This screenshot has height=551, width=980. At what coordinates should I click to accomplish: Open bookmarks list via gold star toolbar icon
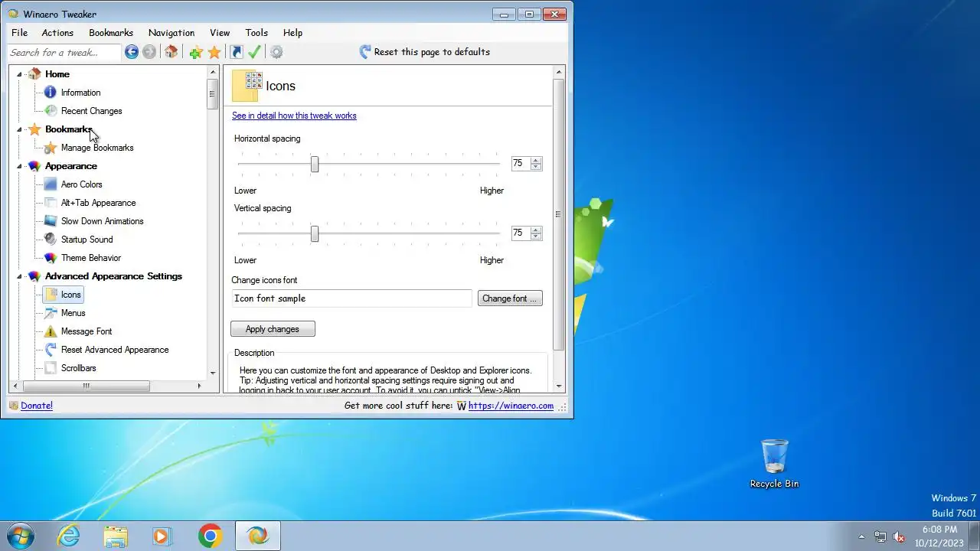pos(214,52)
